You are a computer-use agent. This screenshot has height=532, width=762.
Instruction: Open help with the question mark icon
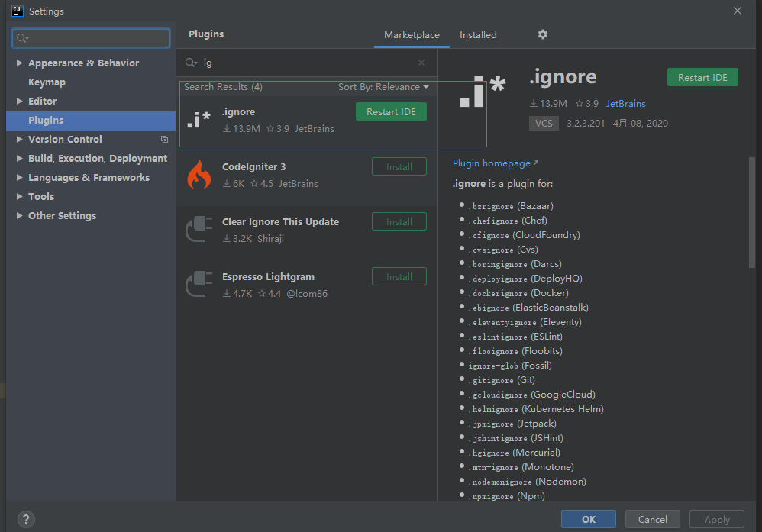[x=26, y=519]
